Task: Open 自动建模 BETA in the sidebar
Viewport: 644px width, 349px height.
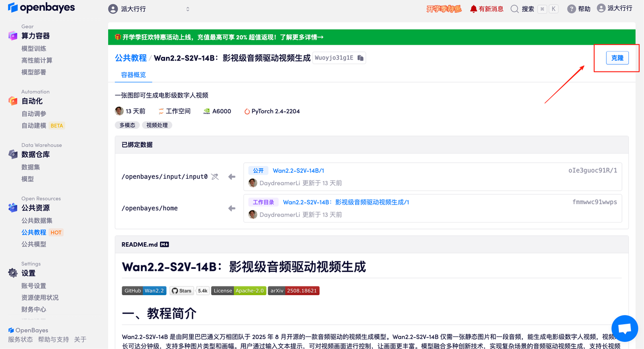Action: (43, 125)
